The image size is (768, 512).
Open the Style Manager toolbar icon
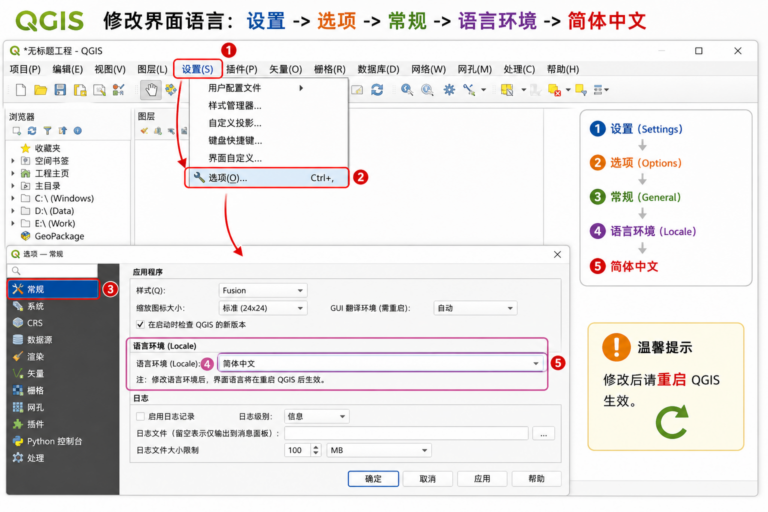[119, 90]
